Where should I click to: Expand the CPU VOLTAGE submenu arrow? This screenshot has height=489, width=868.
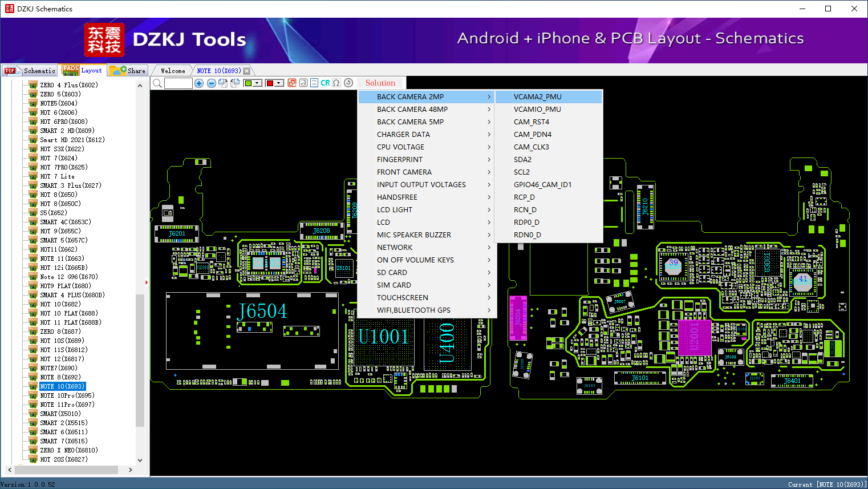click(489, 147)
